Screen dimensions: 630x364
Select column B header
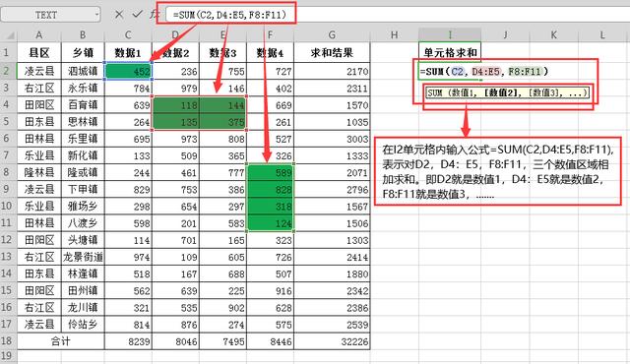[83, 34]
